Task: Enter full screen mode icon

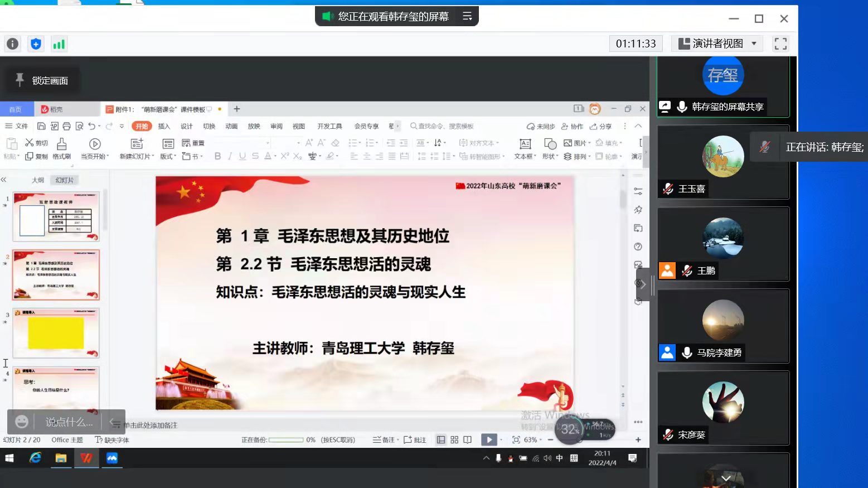Action: click(780, 44)
